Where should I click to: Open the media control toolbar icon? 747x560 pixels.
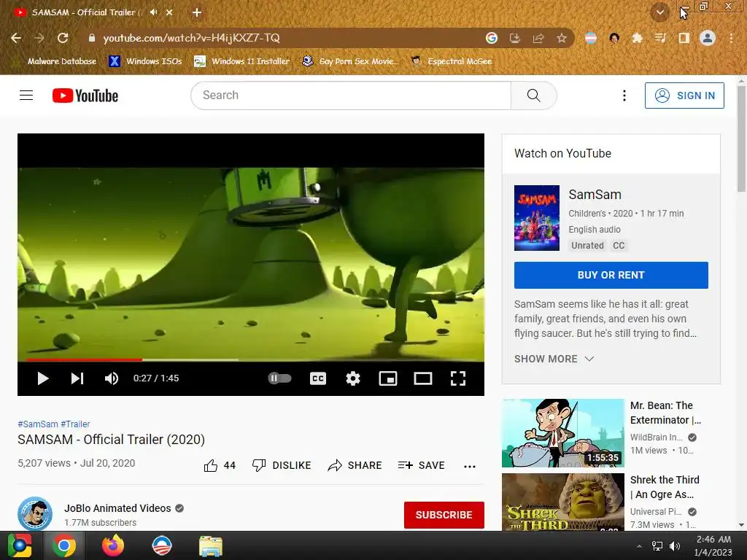[x=660, y=38]
